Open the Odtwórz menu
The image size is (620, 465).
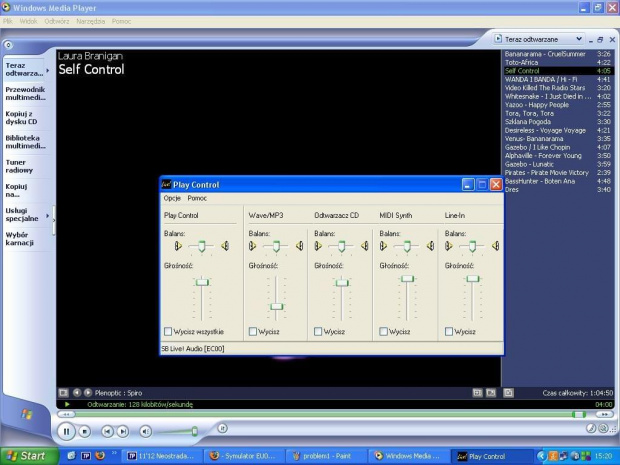pyautogui.click(x=57, y=21)
